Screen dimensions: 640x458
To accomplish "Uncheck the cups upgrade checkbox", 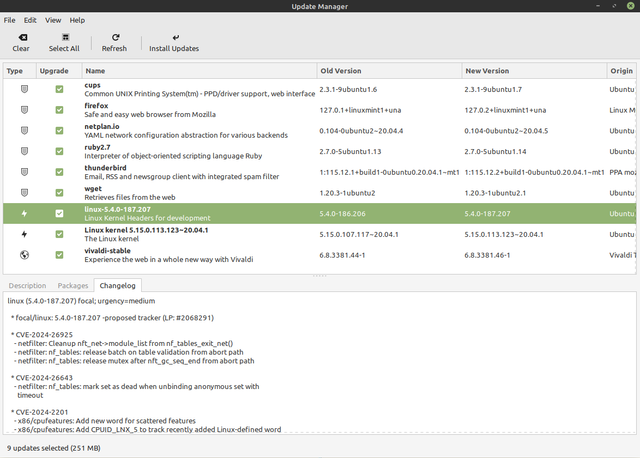I will (x=60, y=89).
